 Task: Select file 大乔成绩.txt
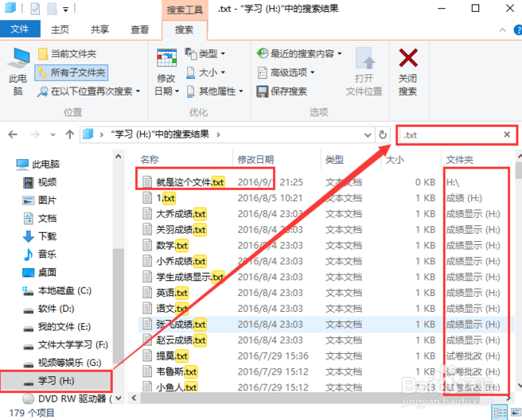tap(181, 214)
